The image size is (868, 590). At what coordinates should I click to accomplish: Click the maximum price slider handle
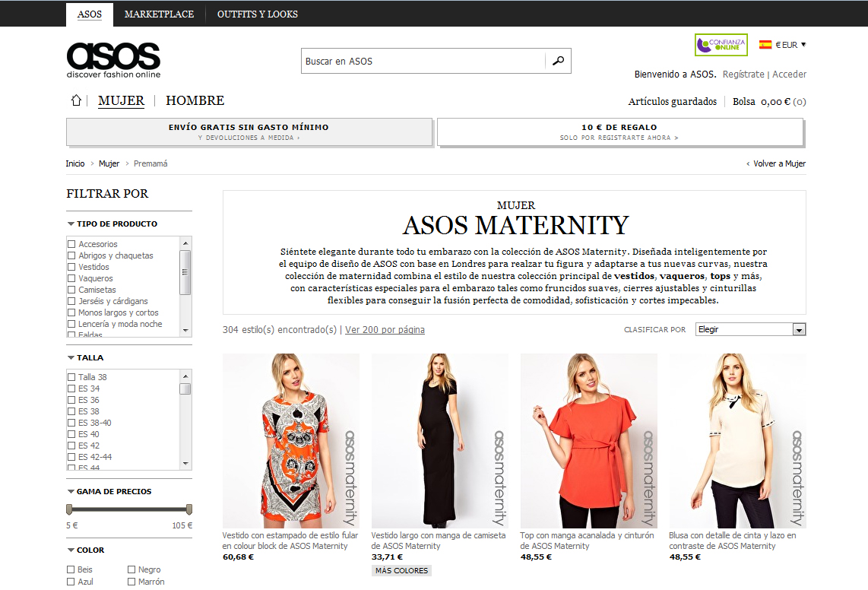(x=189, y=509)
